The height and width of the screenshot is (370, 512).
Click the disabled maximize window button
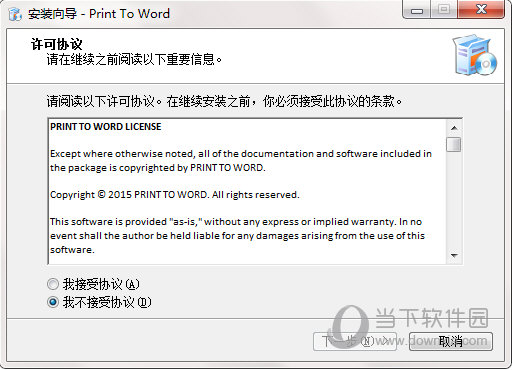444,10
